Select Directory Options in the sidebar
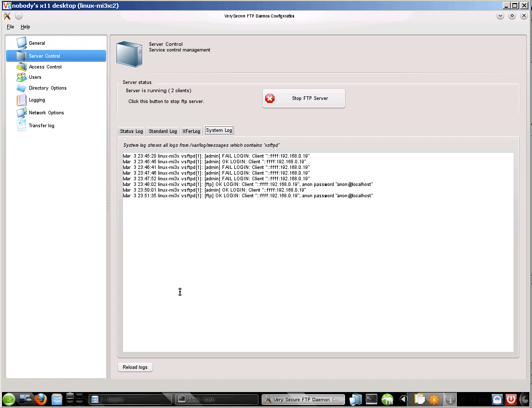 (x=47, y=88)
